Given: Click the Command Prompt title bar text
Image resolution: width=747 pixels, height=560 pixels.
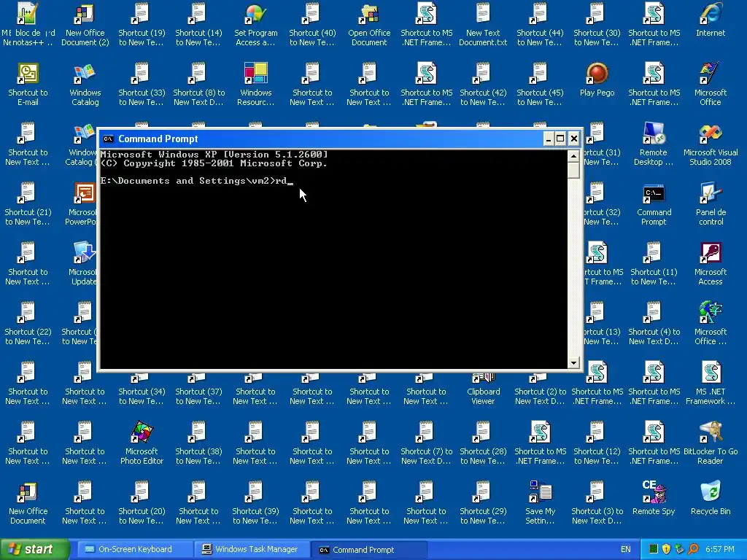Looking at the screenshot, I should tap(158, 139).
